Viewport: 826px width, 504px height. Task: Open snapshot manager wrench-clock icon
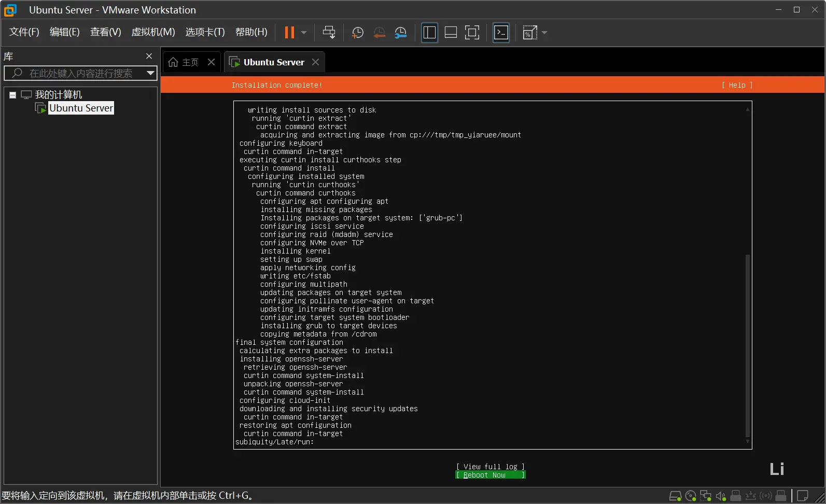[400, 33]
